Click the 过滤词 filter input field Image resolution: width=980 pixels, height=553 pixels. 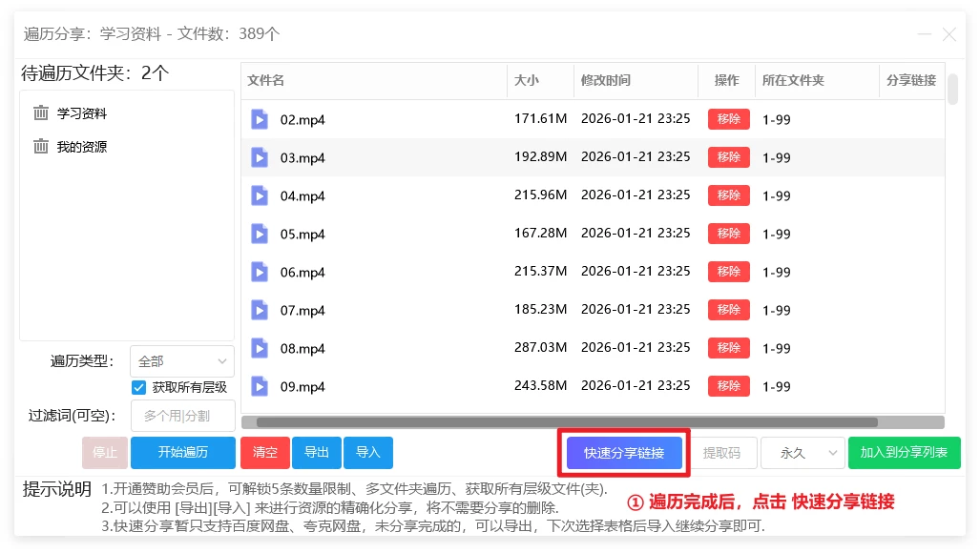[182, 416]
